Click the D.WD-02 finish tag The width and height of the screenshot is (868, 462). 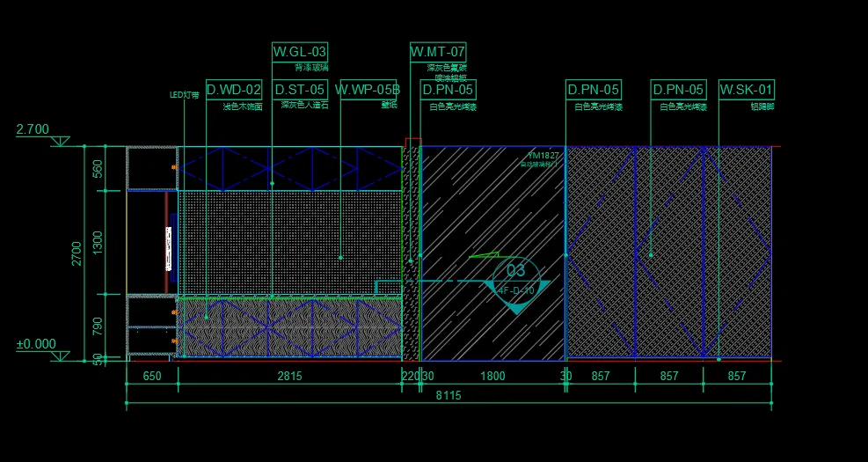pos(234,90)
